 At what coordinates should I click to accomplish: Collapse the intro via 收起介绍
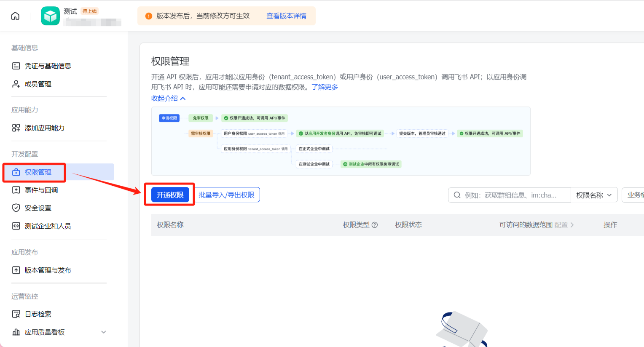pos(168,99)
